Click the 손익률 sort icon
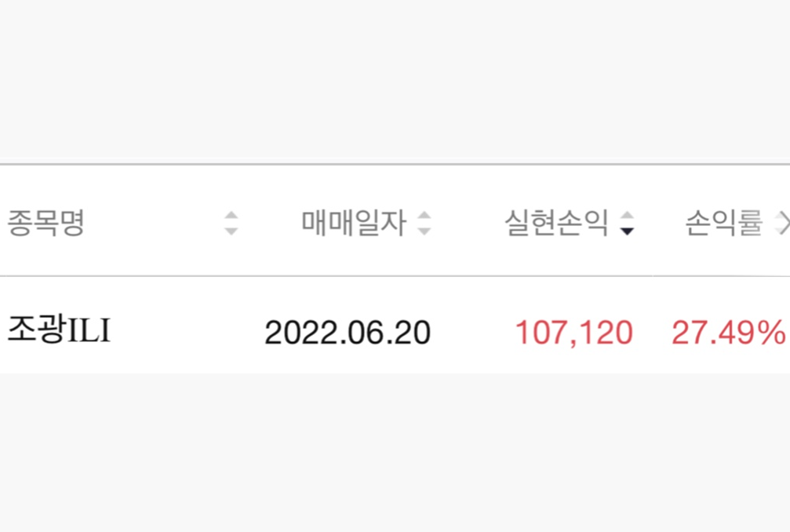 781,224
